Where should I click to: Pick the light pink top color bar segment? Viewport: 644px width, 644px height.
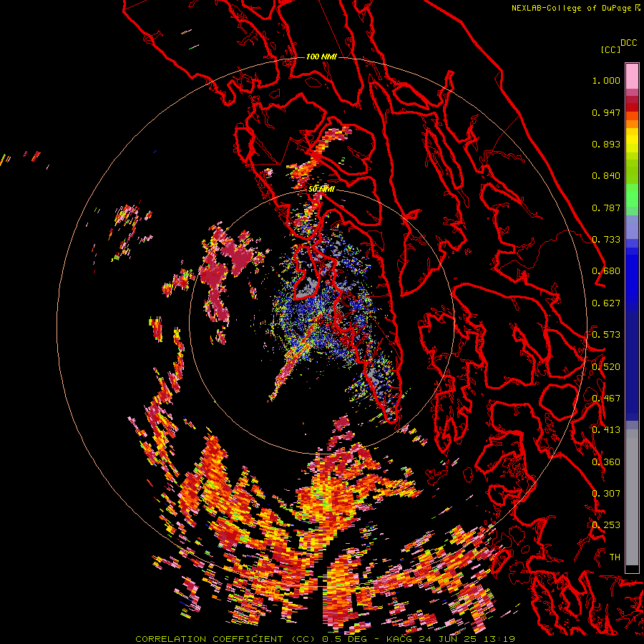[632, 76]
